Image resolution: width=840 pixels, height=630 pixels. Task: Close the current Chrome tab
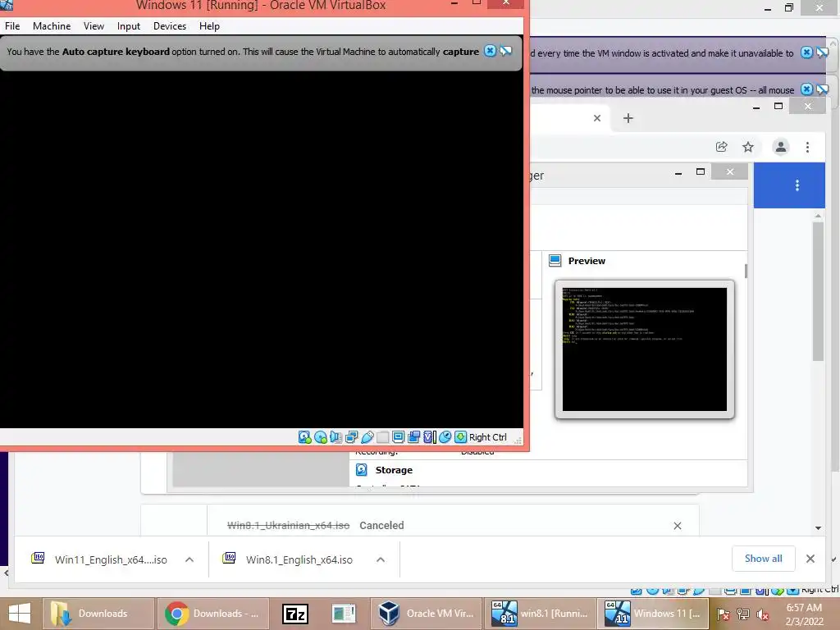pos(597,118)
